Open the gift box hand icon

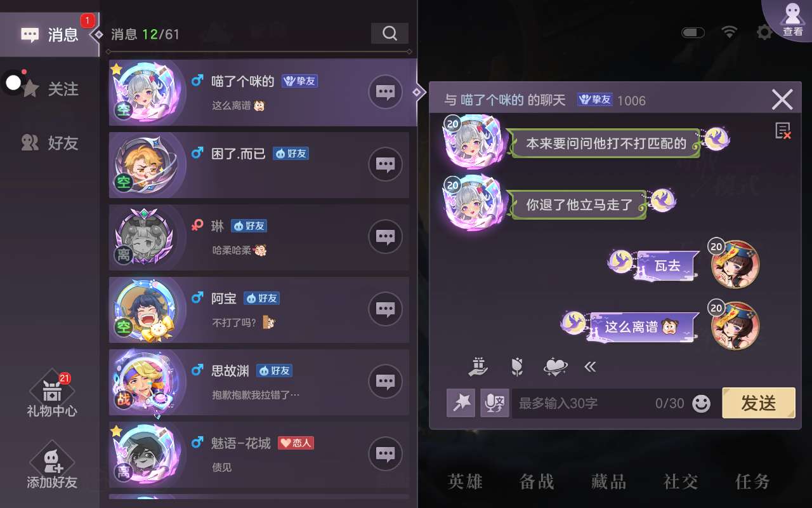pyautogui.click(x=478, y=366)
